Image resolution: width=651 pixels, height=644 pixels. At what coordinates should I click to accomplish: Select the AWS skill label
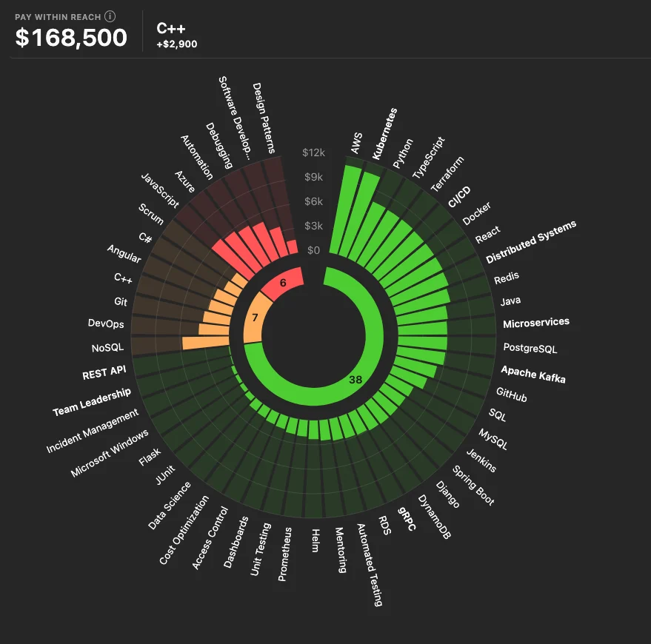pos(356,143)
